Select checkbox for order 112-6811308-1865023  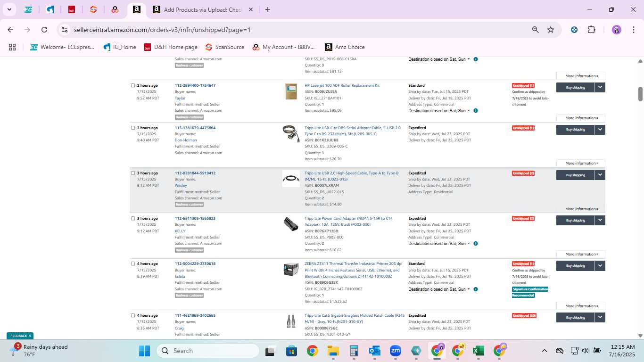133,218
